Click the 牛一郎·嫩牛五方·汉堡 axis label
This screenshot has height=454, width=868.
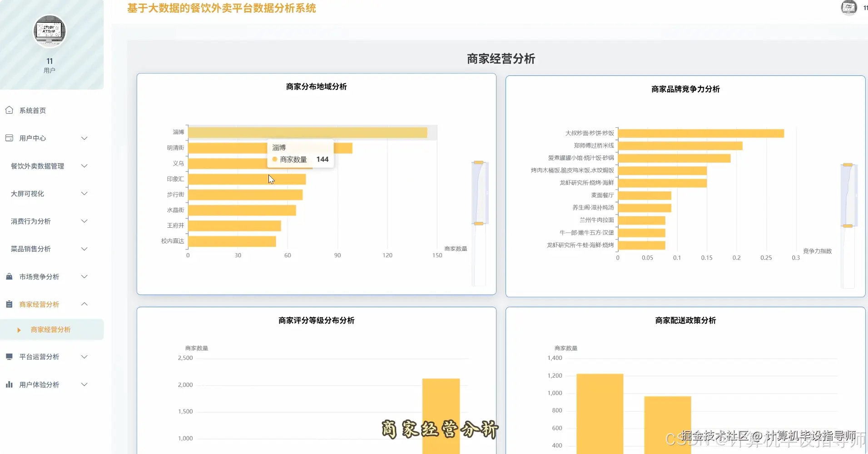pyautogui.click(x=586, y=233)
